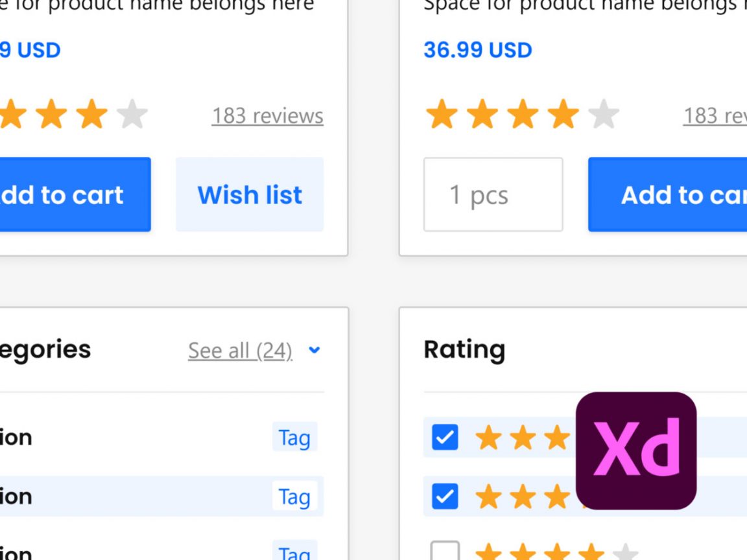
Task: Expand the chevron beside See all (24)
Action: pos(315,351)
